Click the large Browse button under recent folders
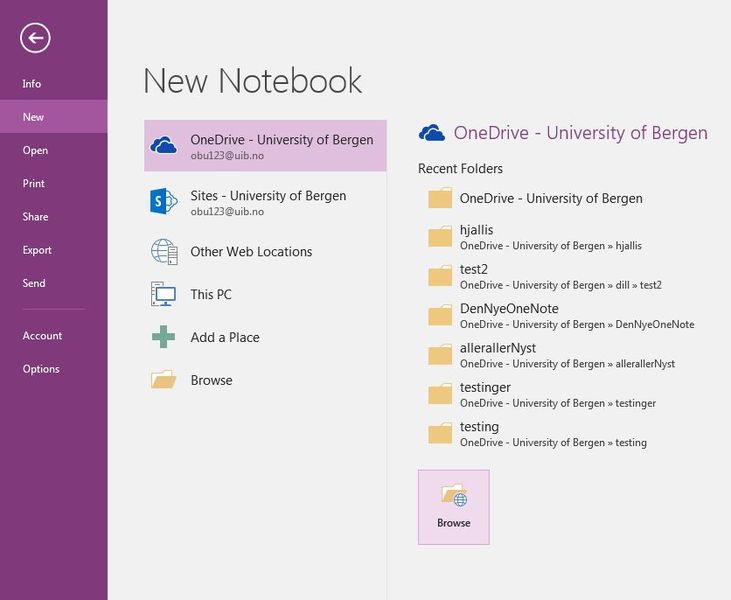731x600 pixels. pyautogui.click(x=454, y=507)
